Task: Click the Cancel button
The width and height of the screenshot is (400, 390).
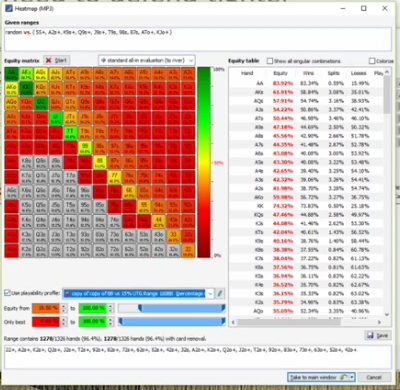Action: pos(374,377)
